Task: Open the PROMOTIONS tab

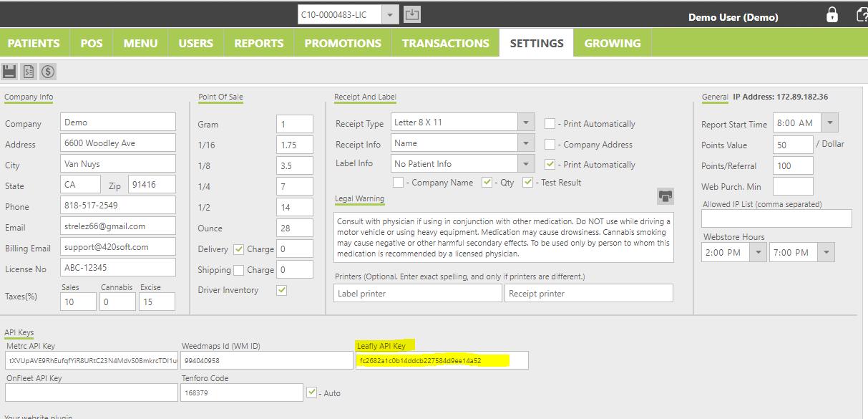Action: tap(343, 43)
